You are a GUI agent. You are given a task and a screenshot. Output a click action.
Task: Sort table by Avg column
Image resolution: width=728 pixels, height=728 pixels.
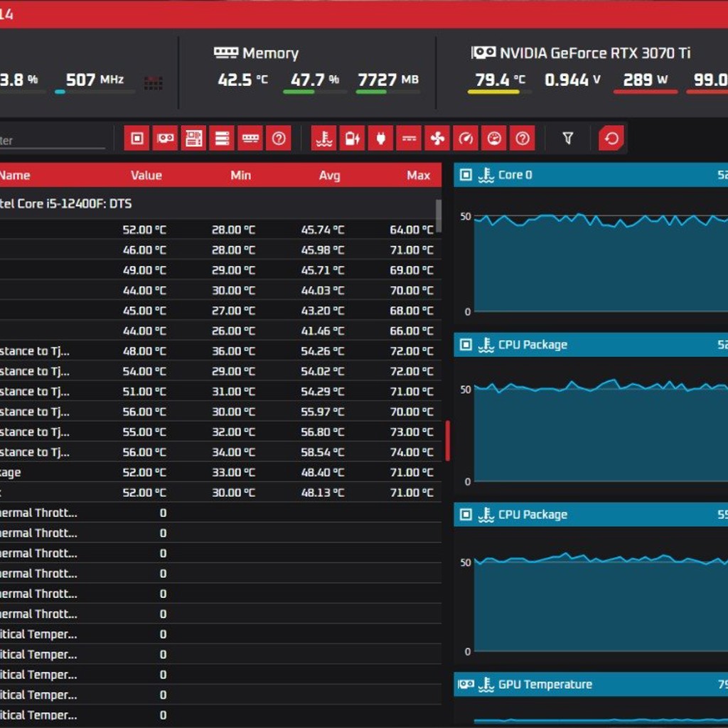click(x=329, y=175)
